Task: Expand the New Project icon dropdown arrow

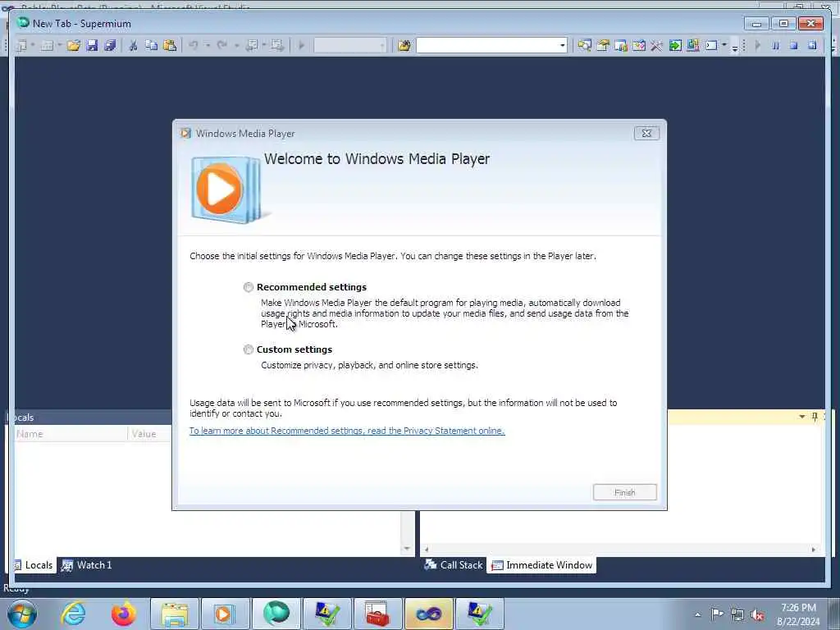Action: coord(33,46)
